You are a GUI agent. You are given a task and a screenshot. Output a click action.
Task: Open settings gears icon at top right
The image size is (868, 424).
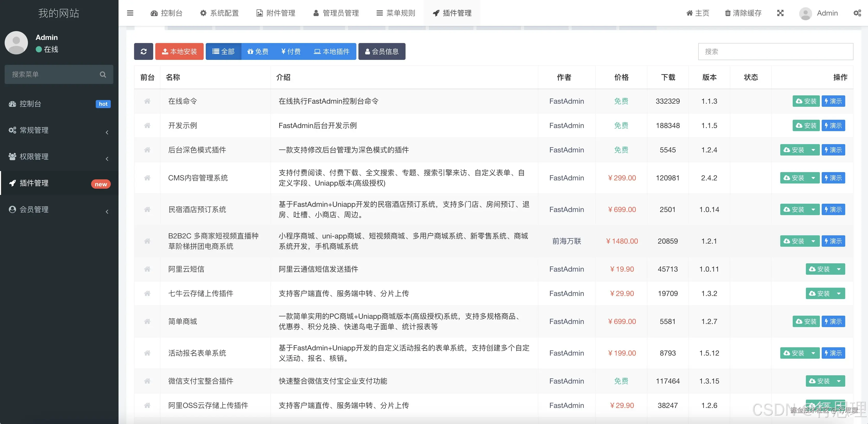click(x=857, y=13)
